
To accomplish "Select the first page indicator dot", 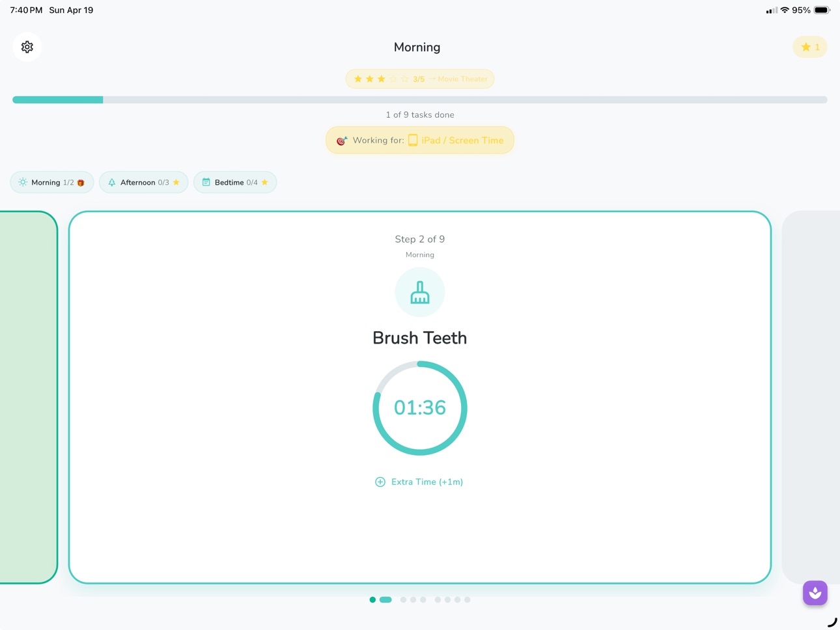I will coord(372,599).
